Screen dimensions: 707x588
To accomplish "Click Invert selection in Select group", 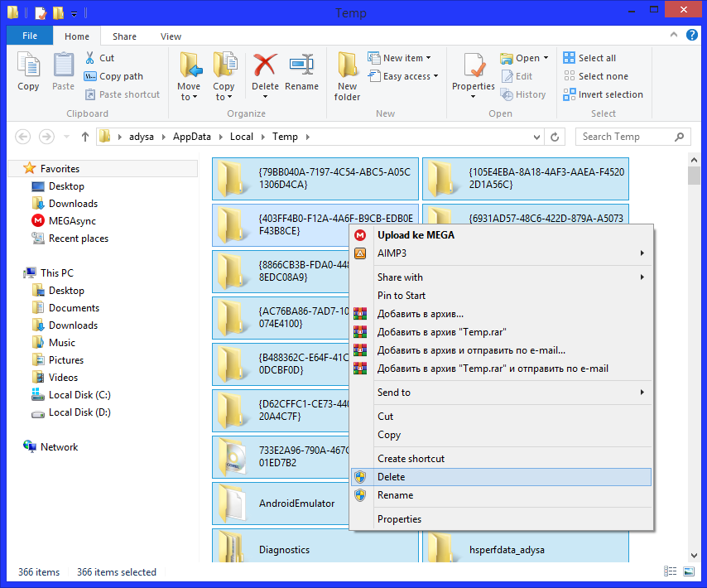I will point(603,94).
